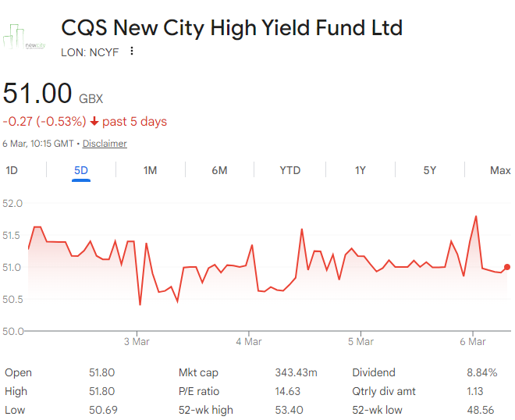Click the Dividend value 8.84%
Viewport: 515px width, 420px height.
click(481, 372)
